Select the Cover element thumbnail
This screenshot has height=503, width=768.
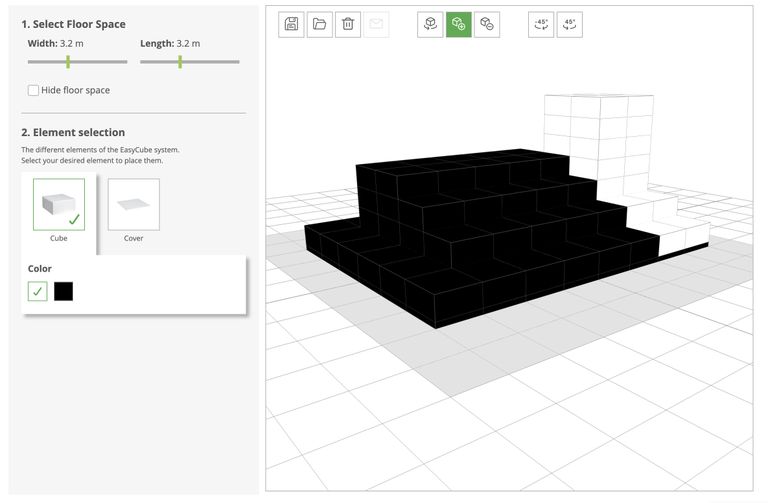(x=133, y=205)
